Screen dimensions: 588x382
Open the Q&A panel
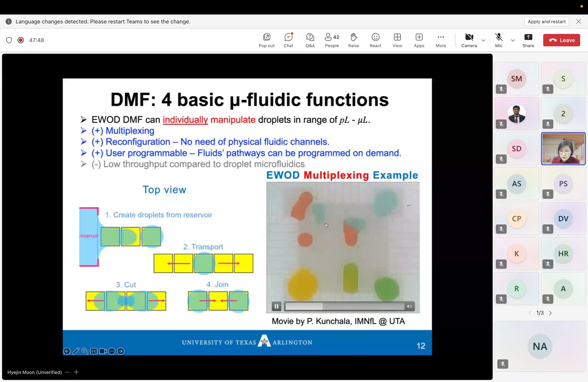point(310,40)
